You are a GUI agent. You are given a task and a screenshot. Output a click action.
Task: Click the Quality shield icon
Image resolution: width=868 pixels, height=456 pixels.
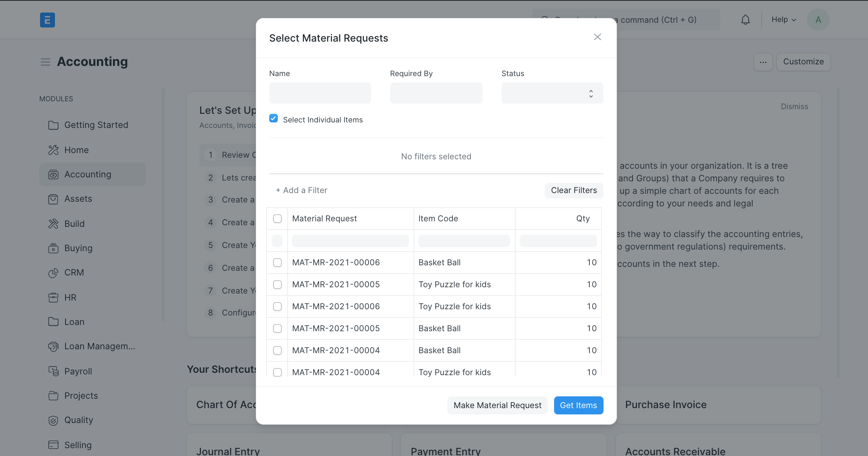[53, 420]
